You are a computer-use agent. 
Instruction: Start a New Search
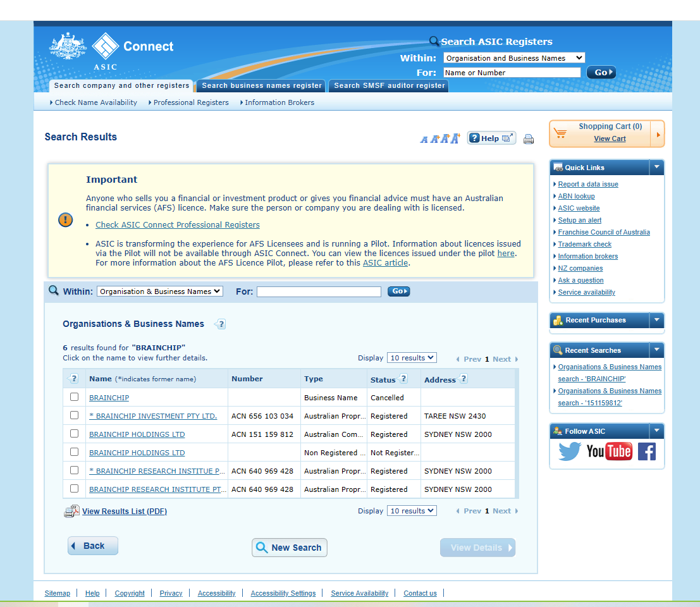289,548
